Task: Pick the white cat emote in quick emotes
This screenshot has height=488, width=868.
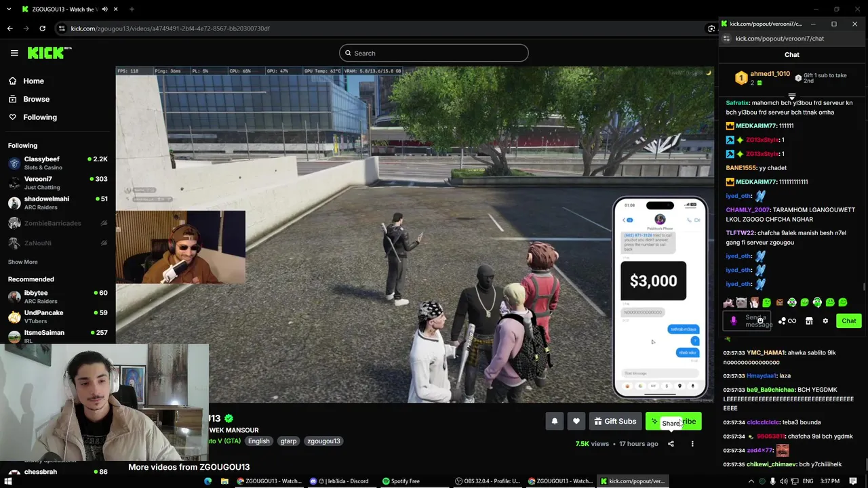Action: tap(741, 302)
